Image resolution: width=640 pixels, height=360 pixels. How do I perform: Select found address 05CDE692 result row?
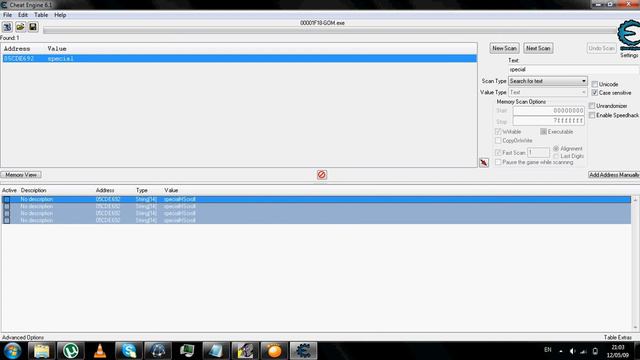pyautogui.click(x=239, y=59)
